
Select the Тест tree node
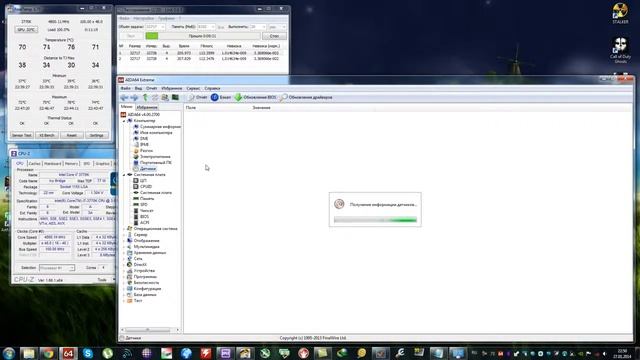135,300
